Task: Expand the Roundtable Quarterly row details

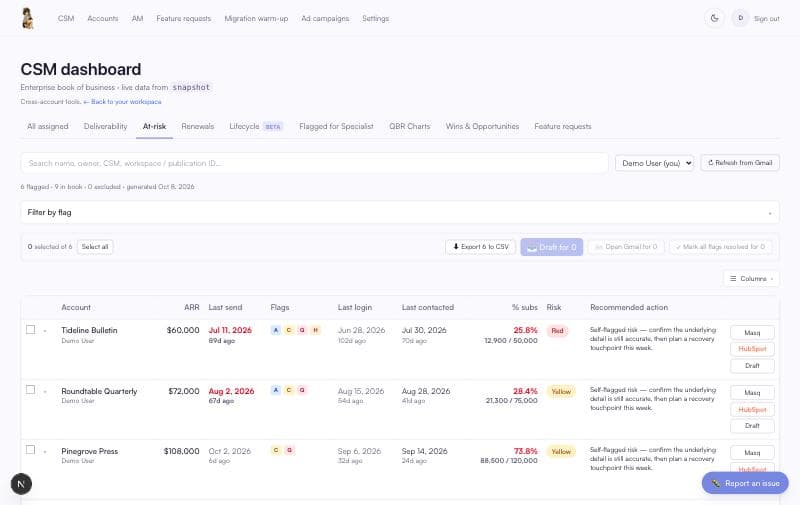Action: pos(45,392)
